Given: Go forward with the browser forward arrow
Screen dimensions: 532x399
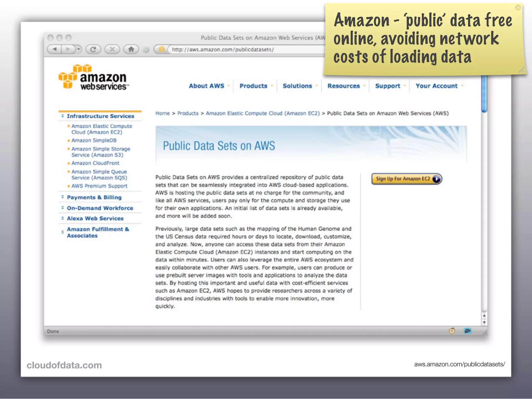Looking at the screenshot, I should (x=68, y=49).
